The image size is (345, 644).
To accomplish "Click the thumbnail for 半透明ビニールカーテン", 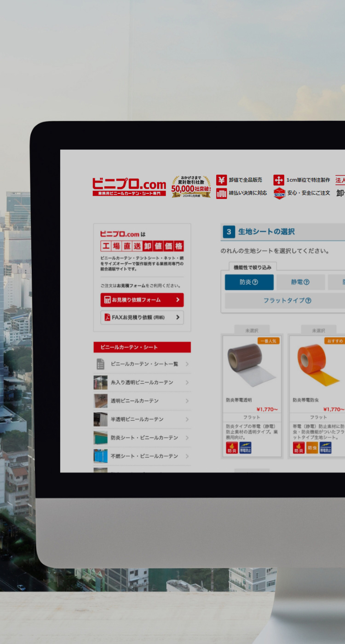I will point(100,419).
